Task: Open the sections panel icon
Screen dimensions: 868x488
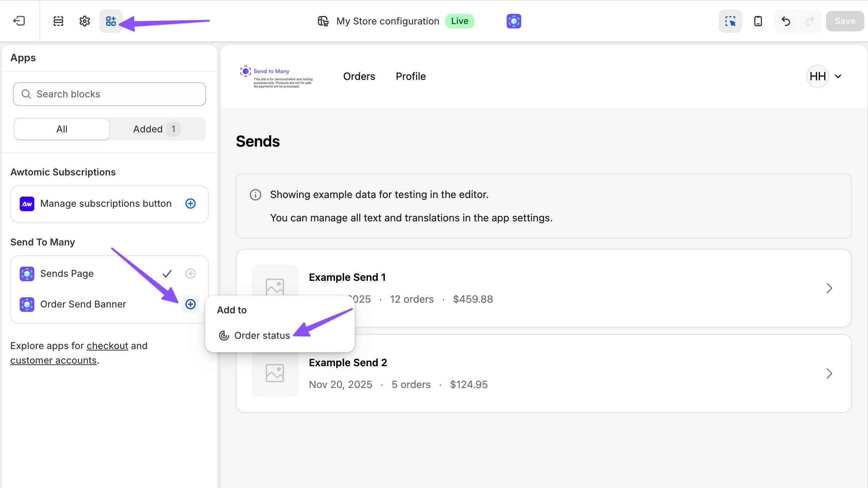Action: (x=58, y=21)
